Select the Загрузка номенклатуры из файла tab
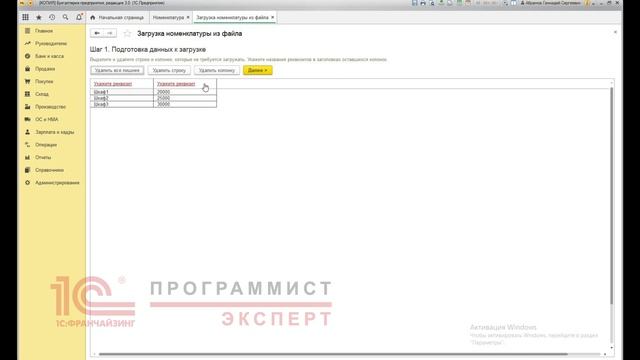Screen dimensions: 640x360 tap(235, 18)
